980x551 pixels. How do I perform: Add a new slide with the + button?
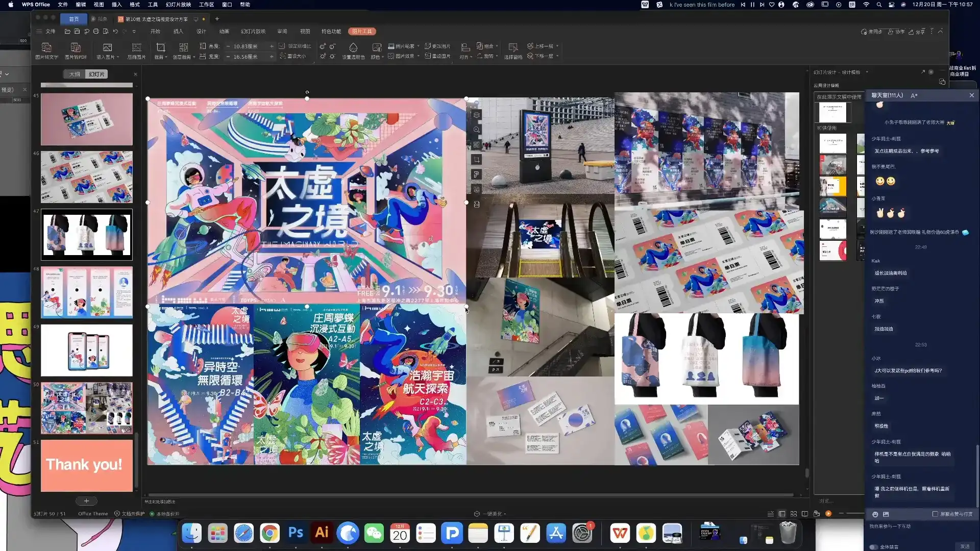click(x=86, y=500)
